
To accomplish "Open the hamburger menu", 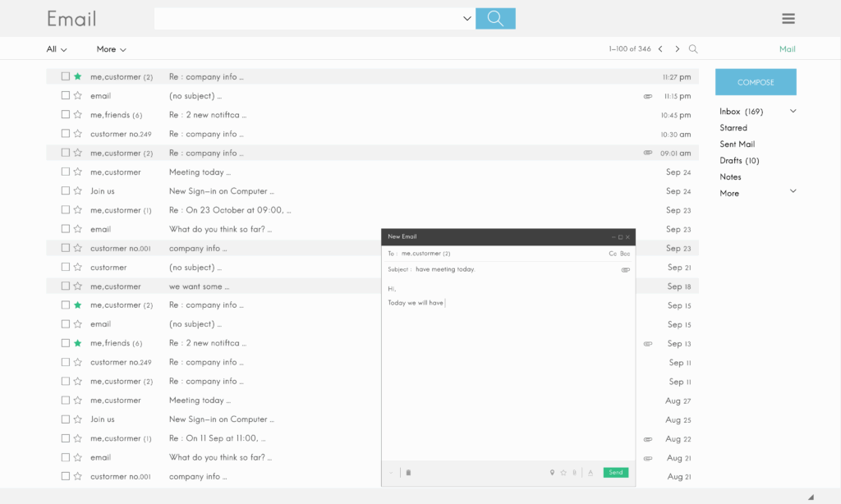I will [788, 19].
